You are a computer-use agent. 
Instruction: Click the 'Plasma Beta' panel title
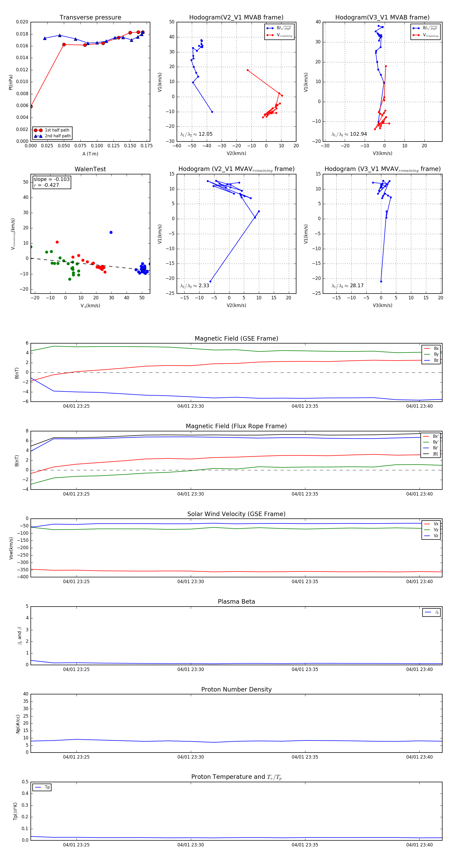pos(236,602)
